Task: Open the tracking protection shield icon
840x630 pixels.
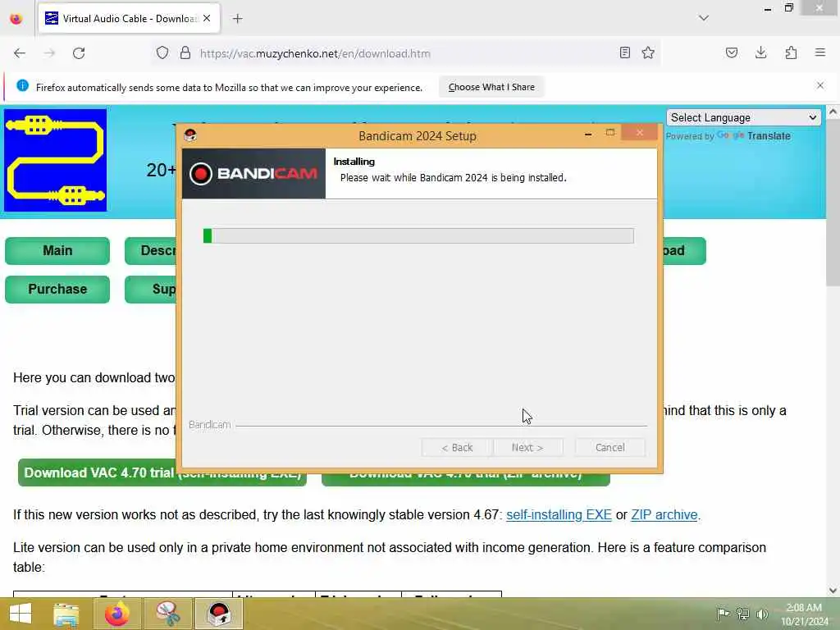Action: [x=162, y=52]
